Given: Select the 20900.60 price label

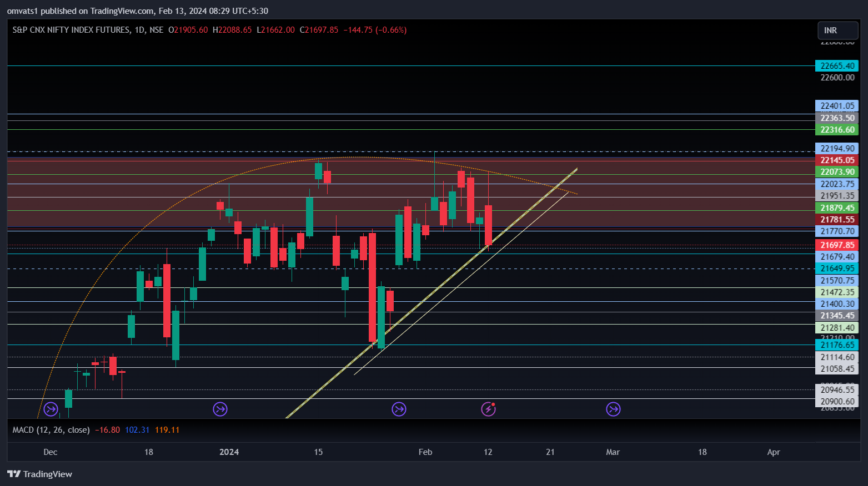Looking at the screenshot, I should tap(836, 402).
